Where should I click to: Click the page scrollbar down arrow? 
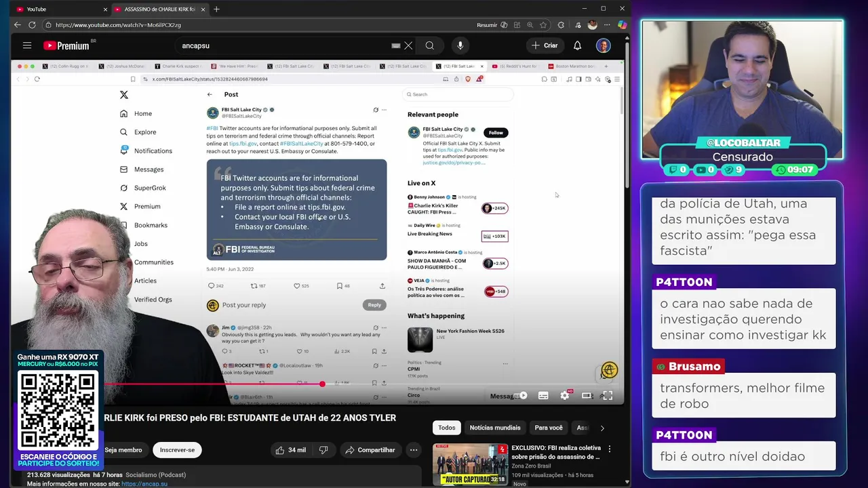627,482
